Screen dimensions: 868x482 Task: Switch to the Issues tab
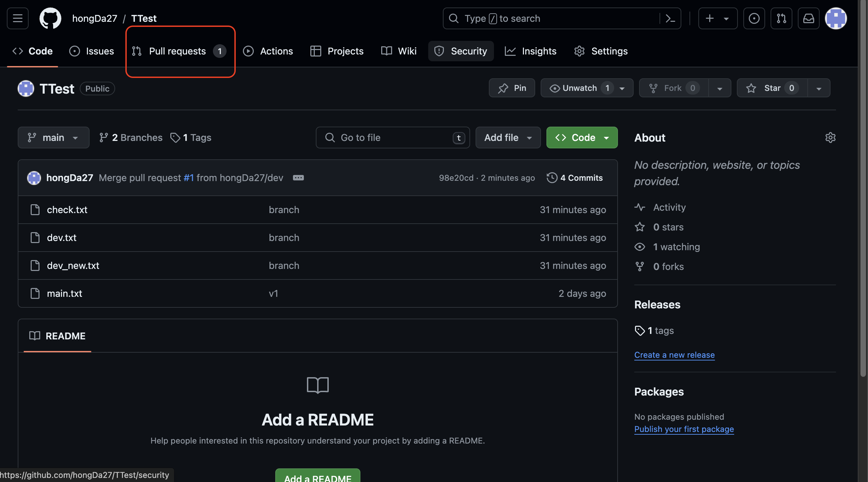click(x=92, y=51)
